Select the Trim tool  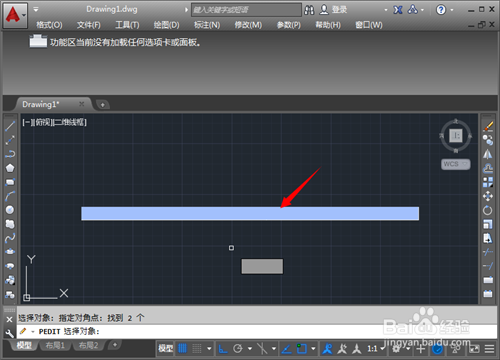(488, 252)
